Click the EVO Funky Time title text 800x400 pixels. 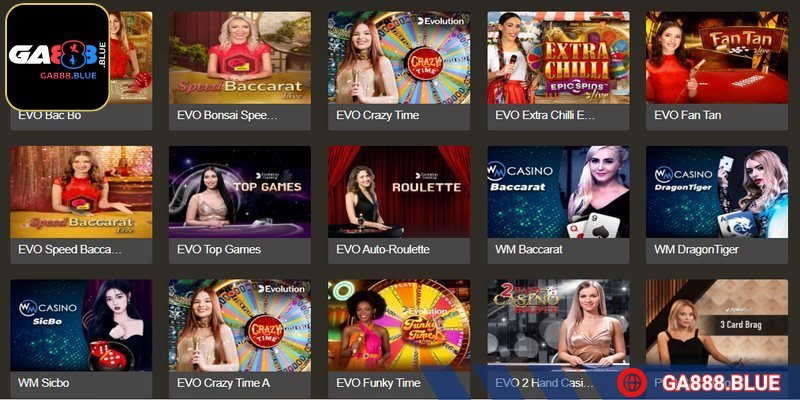[x=378, y=383]
